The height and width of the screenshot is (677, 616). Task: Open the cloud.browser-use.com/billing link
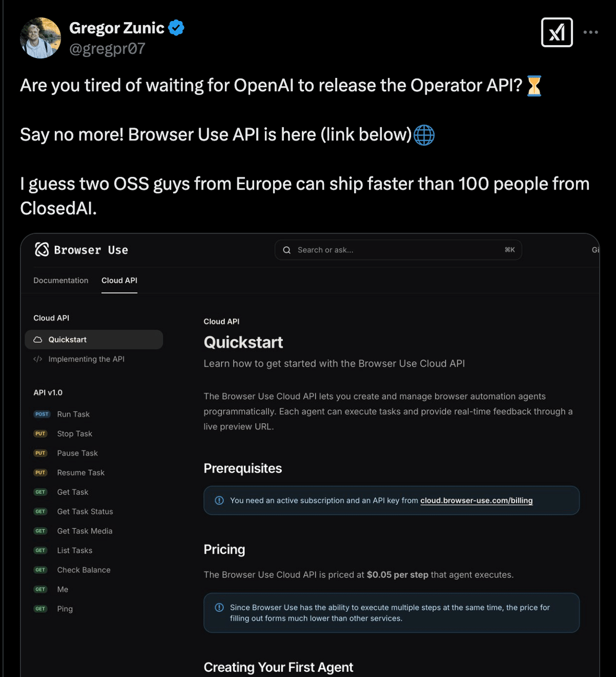(x=476, y=500)
